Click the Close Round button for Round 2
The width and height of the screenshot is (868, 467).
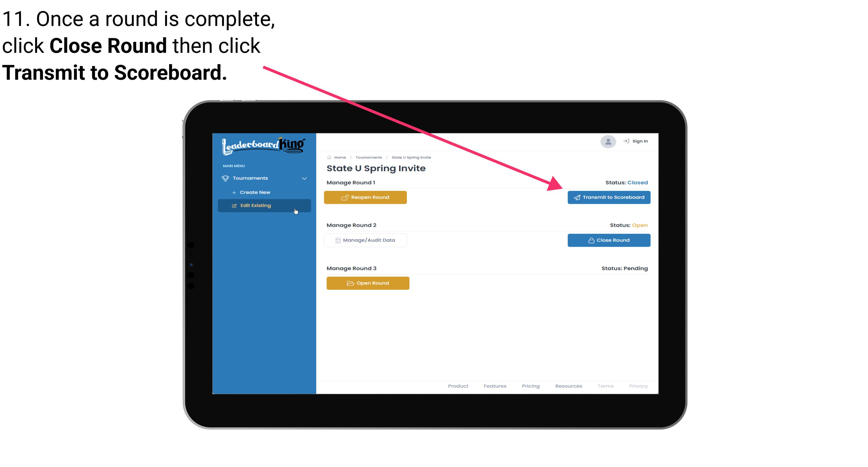click(608, 240)
